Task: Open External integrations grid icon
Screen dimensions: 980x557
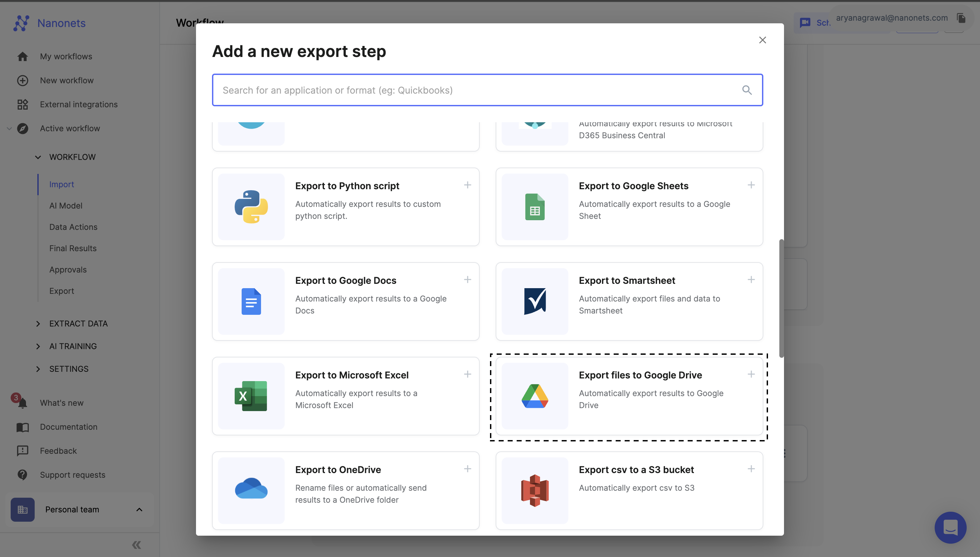Action: coord(23,105)
